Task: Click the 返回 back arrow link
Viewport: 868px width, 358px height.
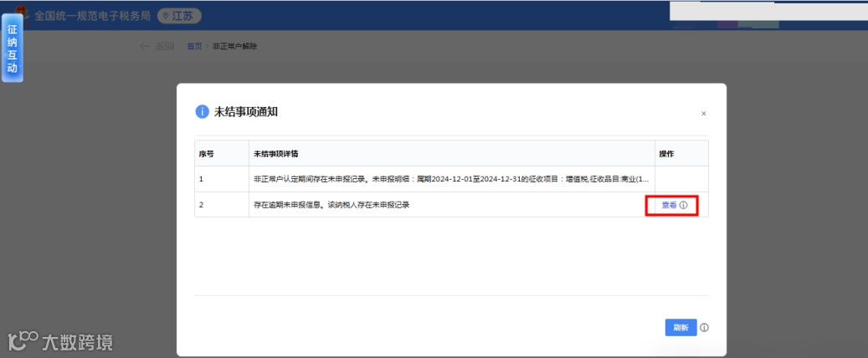Action: tap(157, 47)
